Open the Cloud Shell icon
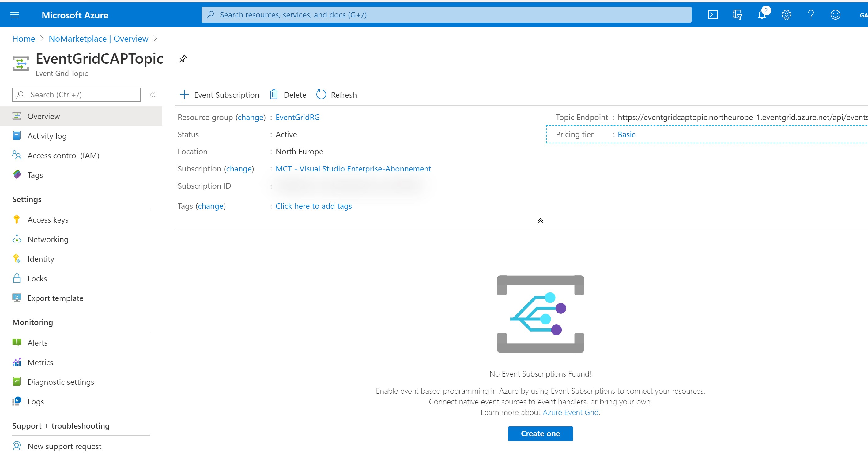868x461 pixels. pyautogui.click(x=713, y=15)
